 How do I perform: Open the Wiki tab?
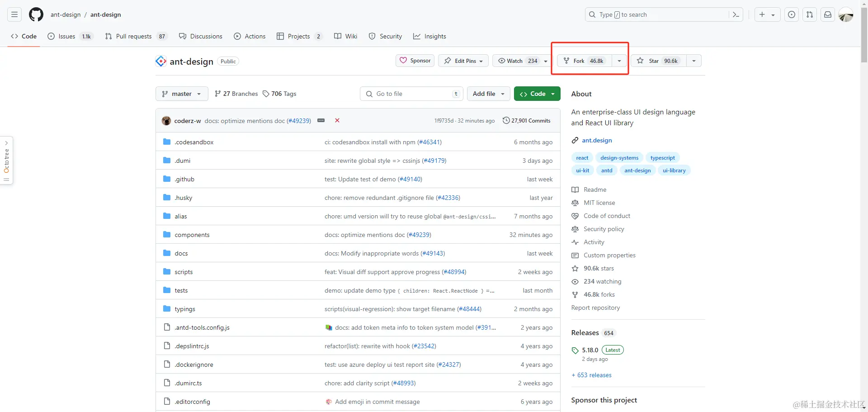[x=346, y=36]
